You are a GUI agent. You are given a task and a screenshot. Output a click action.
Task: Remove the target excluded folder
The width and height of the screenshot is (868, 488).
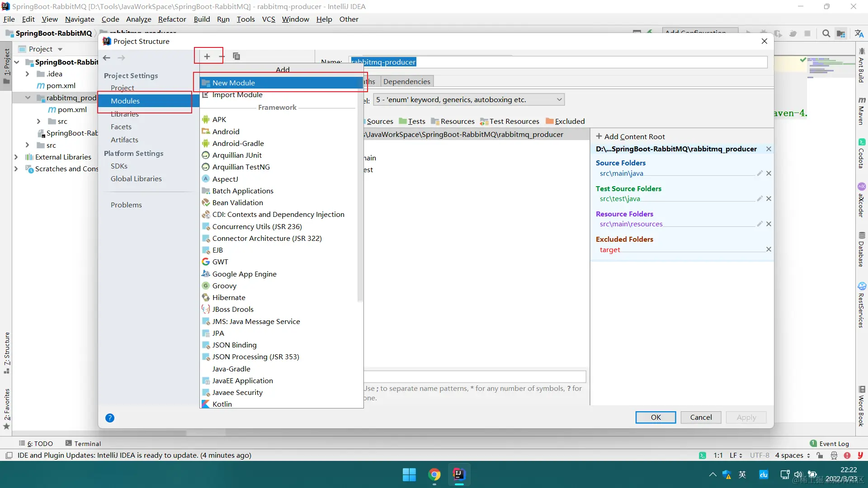click(769, 249)
